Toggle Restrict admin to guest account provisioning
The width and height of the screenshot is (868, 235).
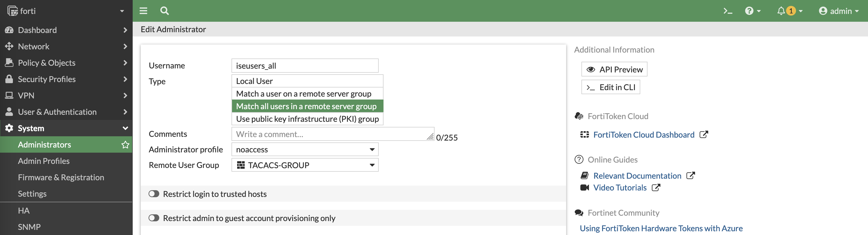[154, 218]
